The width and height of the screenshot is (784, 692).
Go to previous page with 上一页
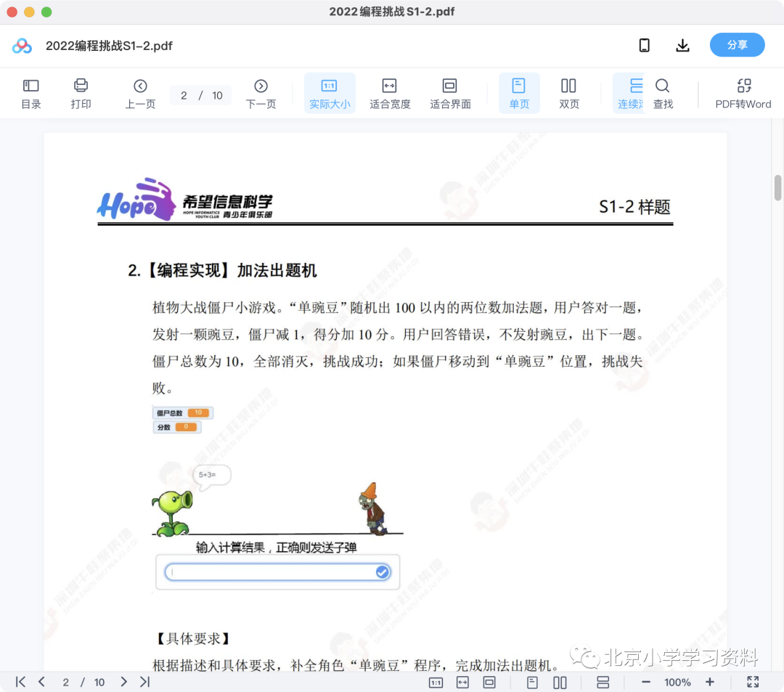140,94
